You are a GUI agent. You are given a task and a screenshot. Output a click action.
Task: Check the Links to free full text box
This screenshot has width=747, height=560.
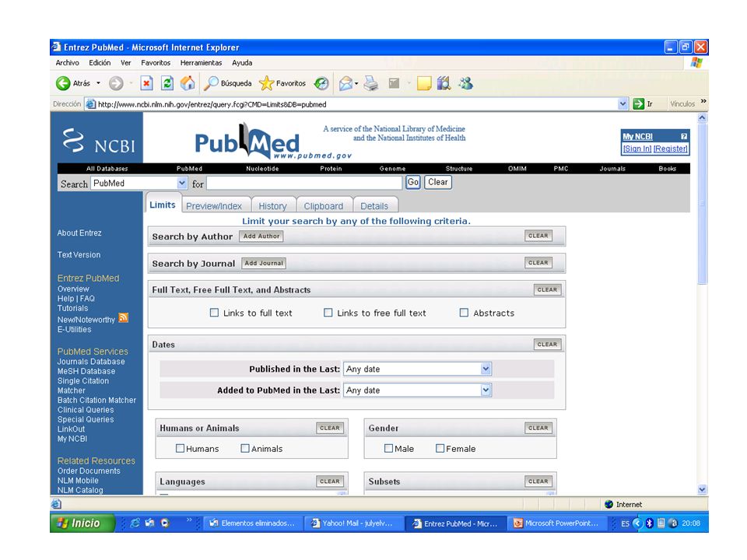pos(328,313)
